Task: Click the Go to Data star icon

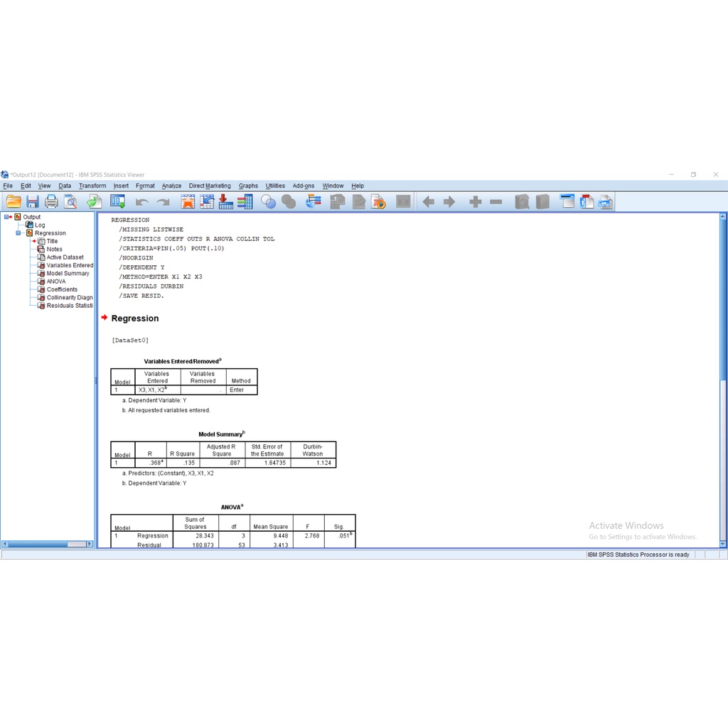Action: [188, 202]
